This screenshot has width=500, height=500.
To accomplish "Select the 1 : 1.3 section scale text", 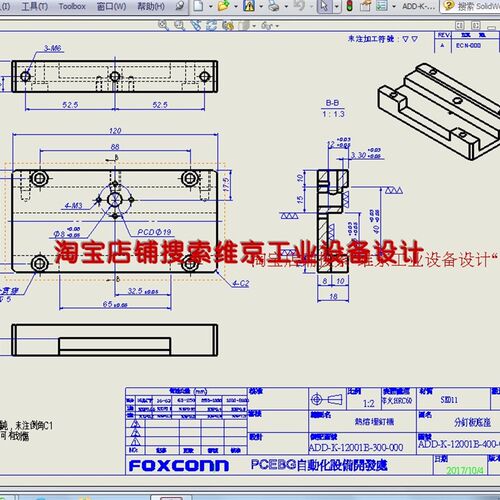I will [333, 114].
